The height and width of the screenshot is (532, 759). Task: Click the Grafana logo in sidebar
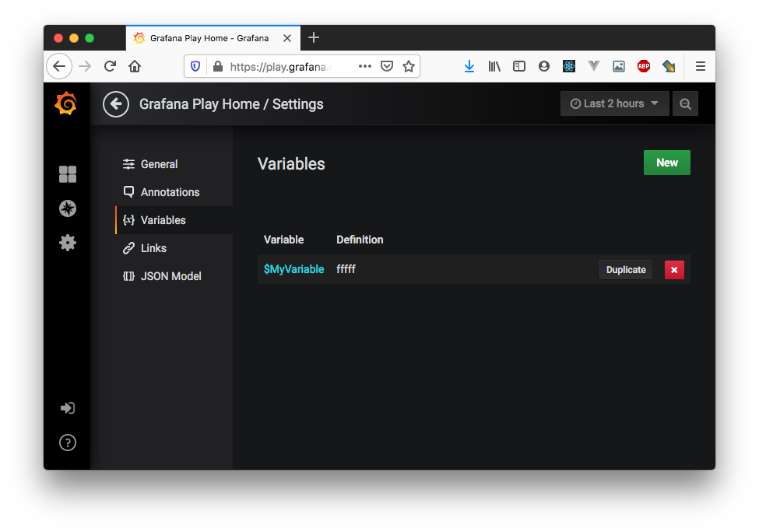[x=66, y=103]
